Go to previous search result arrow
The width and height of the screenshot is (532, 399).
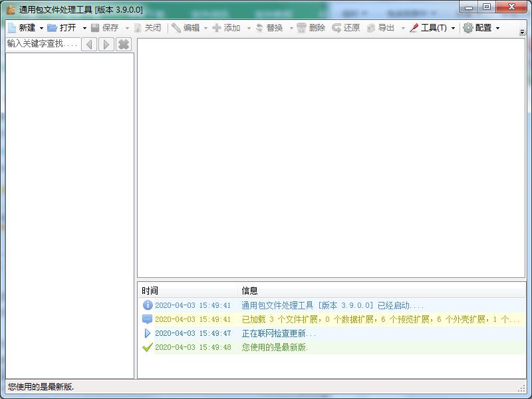pyautogui.click(x=89, y=45)
